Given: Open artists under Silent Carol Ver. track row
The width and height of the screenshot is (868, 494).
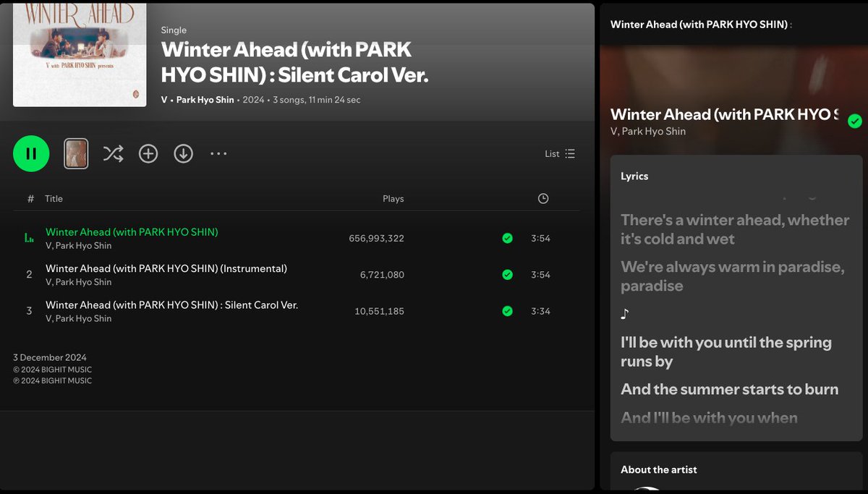Looking at the screenshot, I should coord(79,318).
